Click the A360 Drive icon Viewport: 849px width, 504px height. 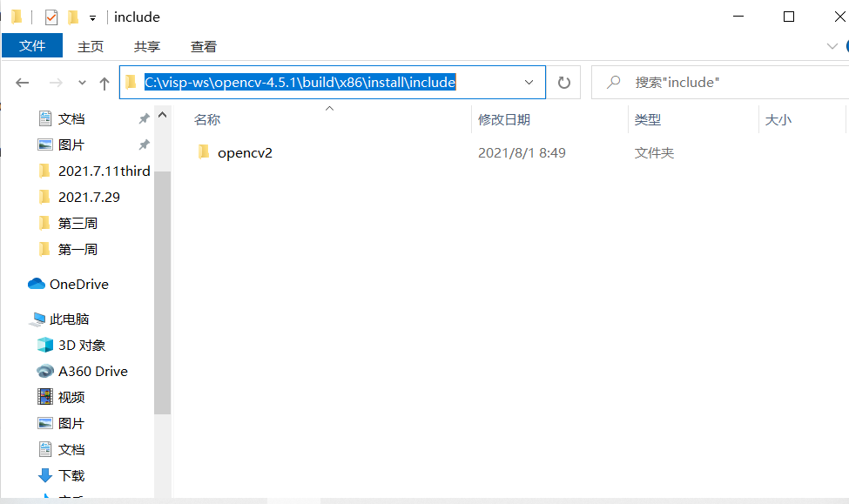pos(45,372)
